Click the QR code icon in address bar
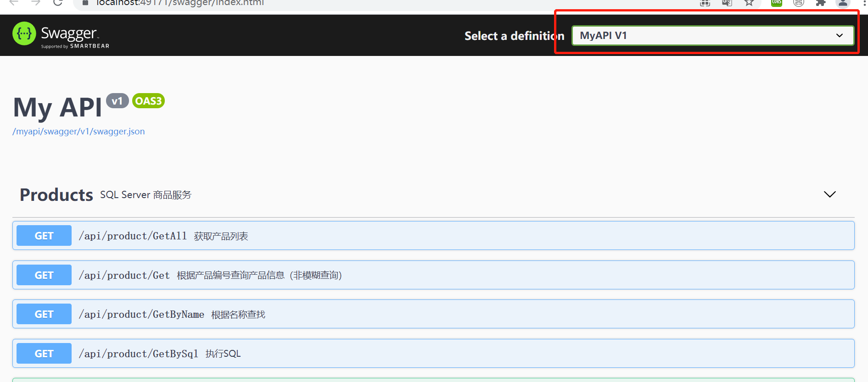Screen dimensions: 868x382 tap(705, 3)
